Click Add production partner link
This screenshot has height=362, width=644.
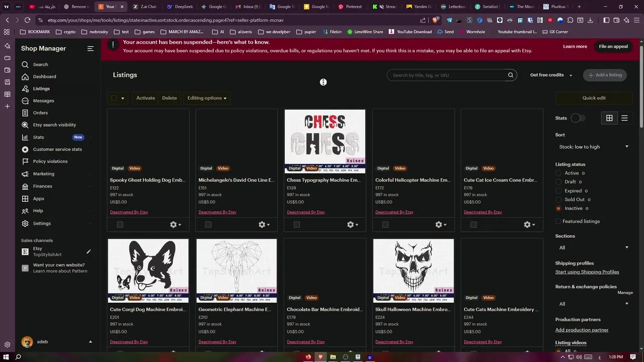582,330
